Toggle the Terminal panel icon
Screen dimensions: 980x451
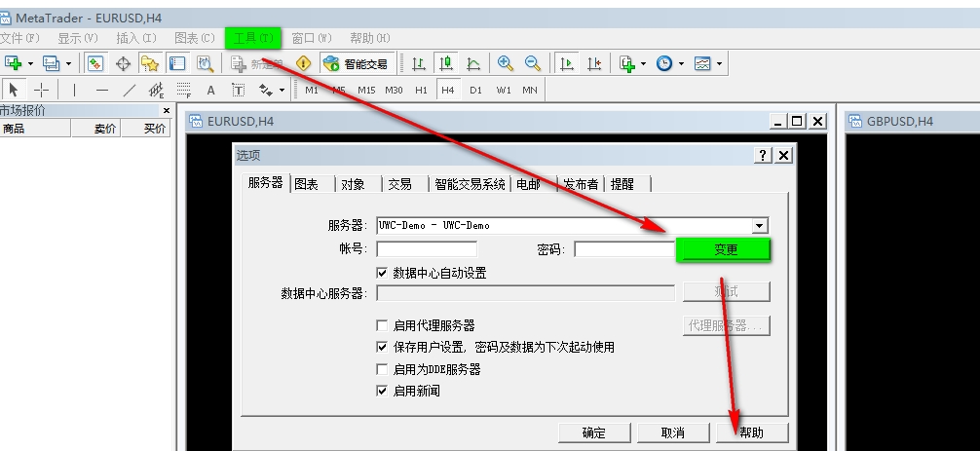[x=177, y=63]
